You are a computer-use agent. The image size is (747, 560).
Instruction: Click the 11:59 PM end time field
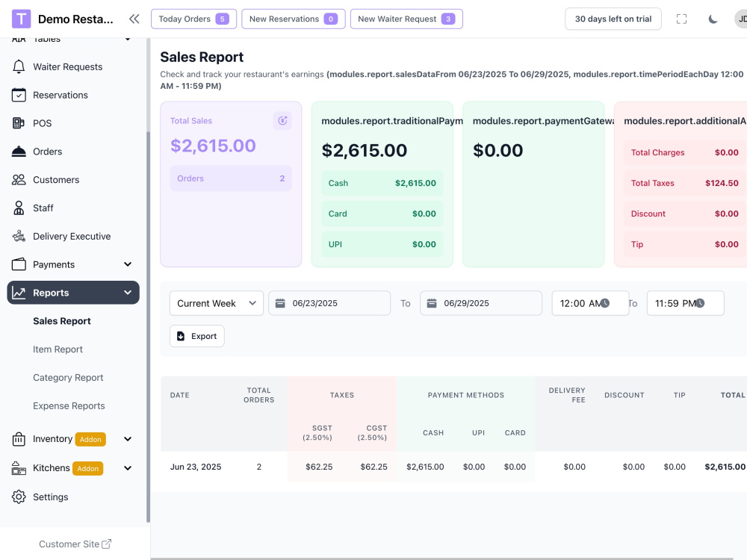[x=686, y=303]
